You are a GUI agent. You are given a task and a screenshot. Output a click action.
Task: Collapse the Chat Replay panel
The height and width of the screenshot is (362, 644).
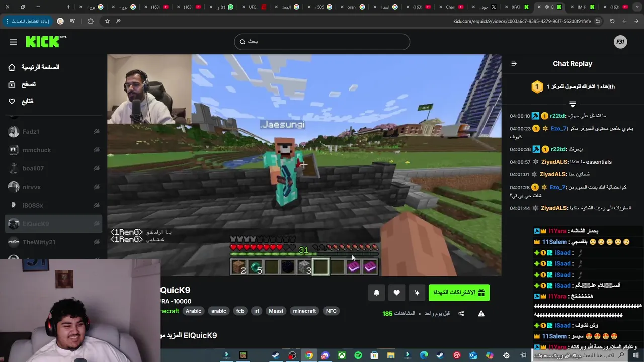click(x=514, y=64)
